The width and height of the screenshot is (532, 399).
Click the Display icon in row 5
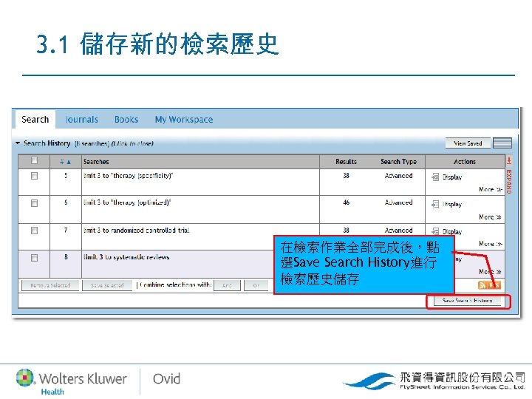coord(435,177)
